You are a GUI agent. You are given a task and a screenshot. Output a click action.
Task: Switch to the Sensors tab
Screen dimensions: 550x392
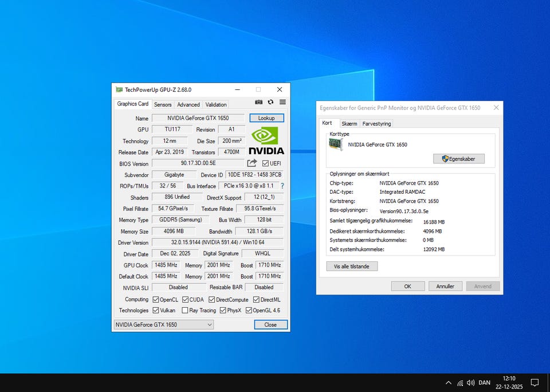[x=163, y=104]
